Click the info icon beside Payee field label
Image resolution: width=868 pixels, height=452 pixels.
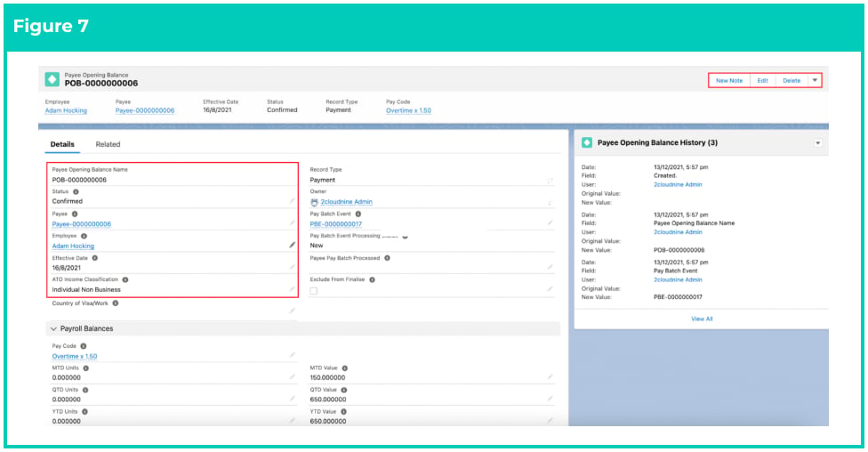75,214
